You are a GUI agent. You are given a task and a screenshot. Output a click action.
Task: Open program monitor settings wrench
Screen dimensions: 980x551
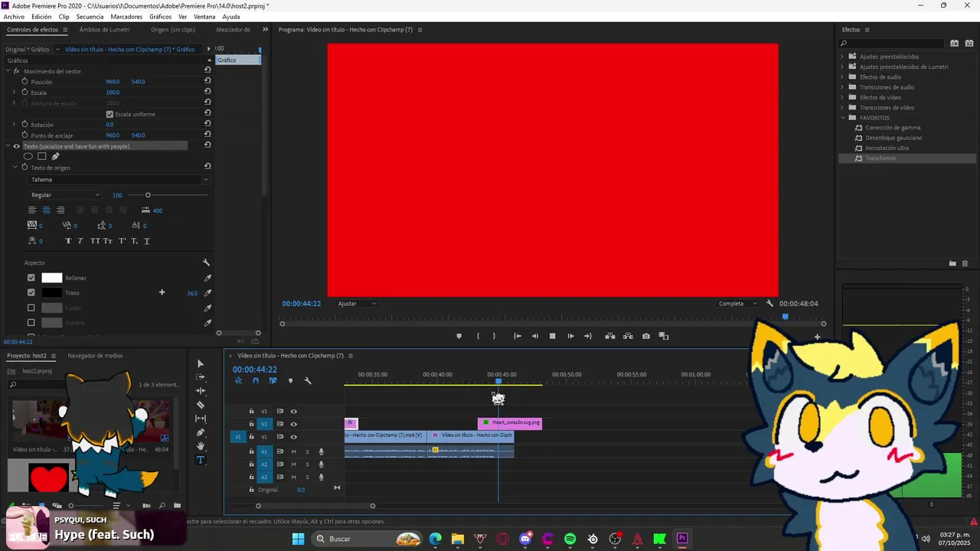tap(769, 303)
